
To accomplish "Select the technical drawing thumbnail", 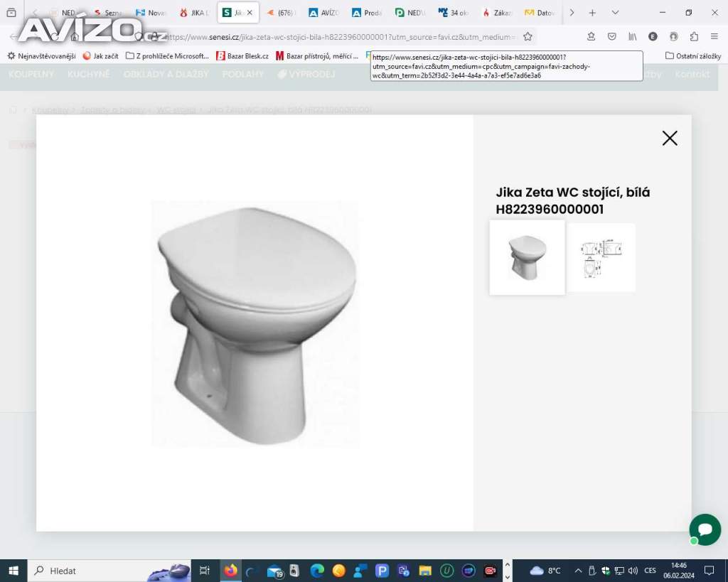I will 601,258.
